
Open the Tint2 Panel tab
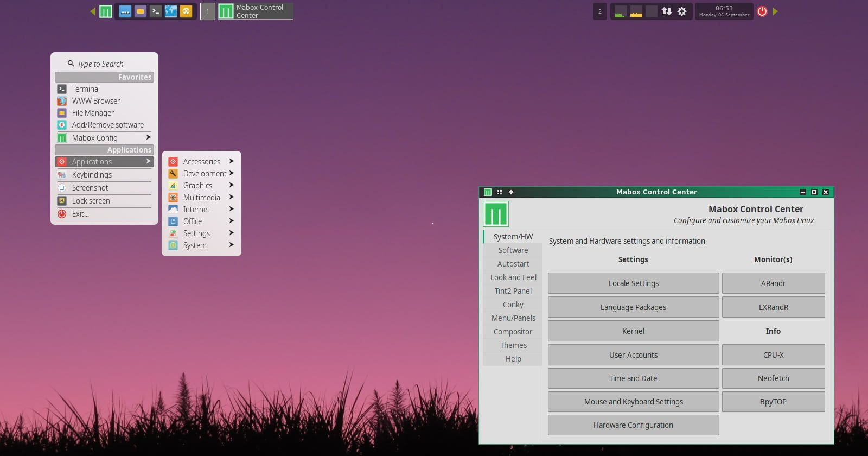click(x=513, y=291)
